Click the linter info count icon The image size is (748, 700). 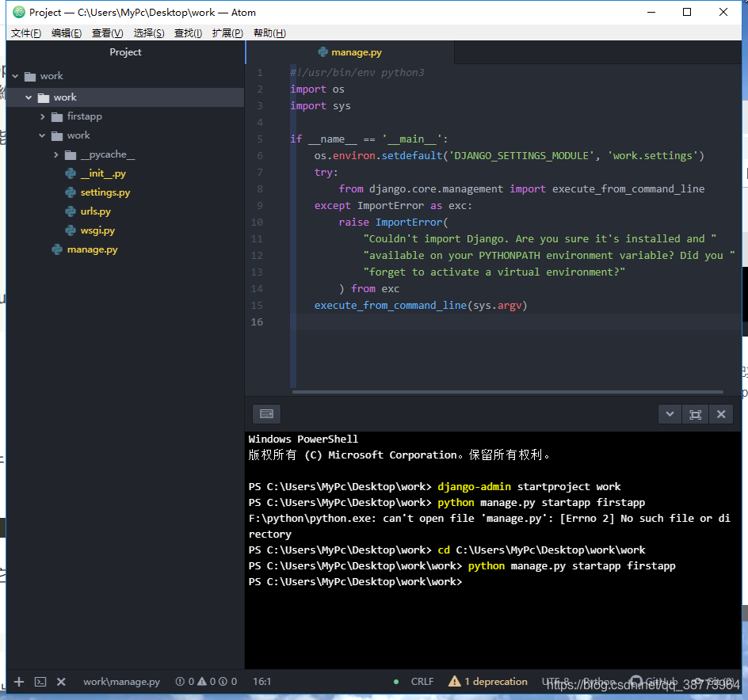[x=223, y=682]
